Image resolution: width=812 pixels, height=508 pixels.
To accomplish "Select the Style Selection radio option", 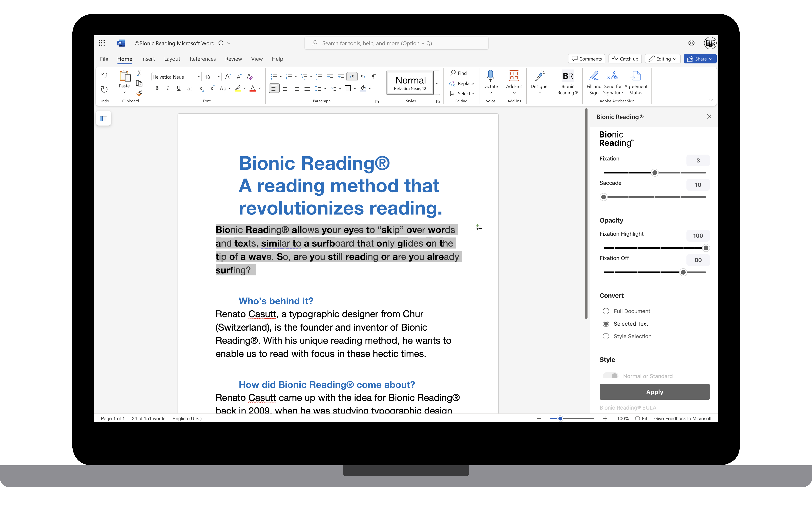I will click(606, 336).
